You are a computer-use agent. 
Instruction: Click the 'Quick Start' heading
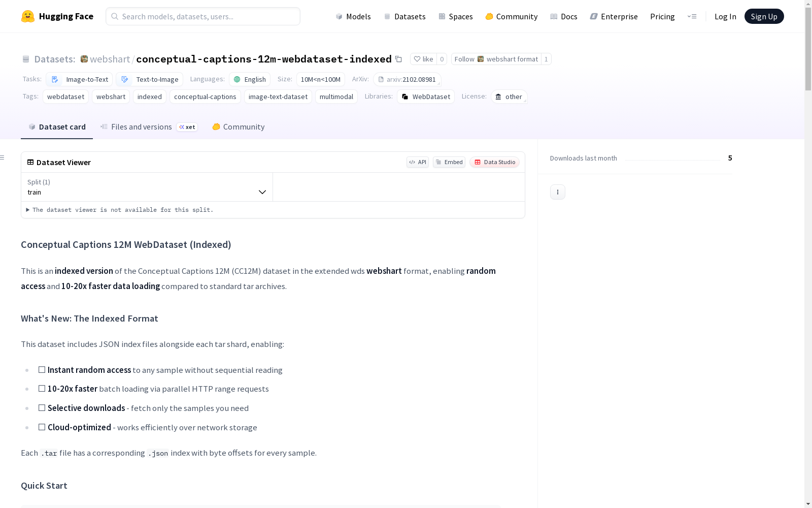click(44, 486)
